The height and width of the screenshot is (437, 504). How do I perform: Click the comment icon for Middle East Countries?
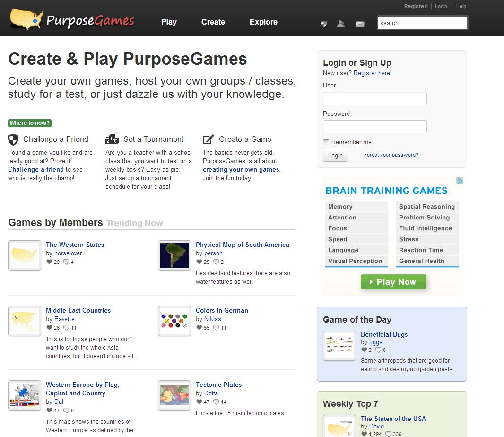[66, 328]
